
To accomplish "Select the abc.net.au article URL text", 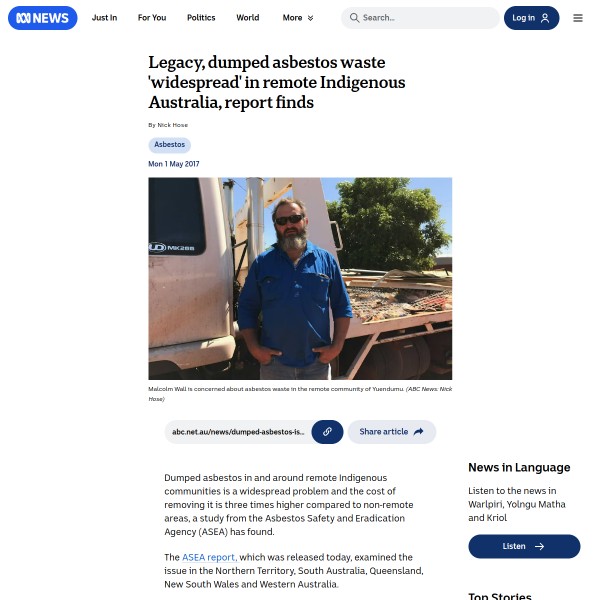I will pos(238,432).
